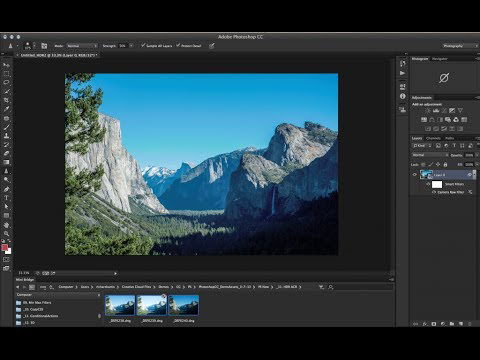Select the Pen tool
The width and height of the screenshot is (480, 360).
[x=6, y=189]
